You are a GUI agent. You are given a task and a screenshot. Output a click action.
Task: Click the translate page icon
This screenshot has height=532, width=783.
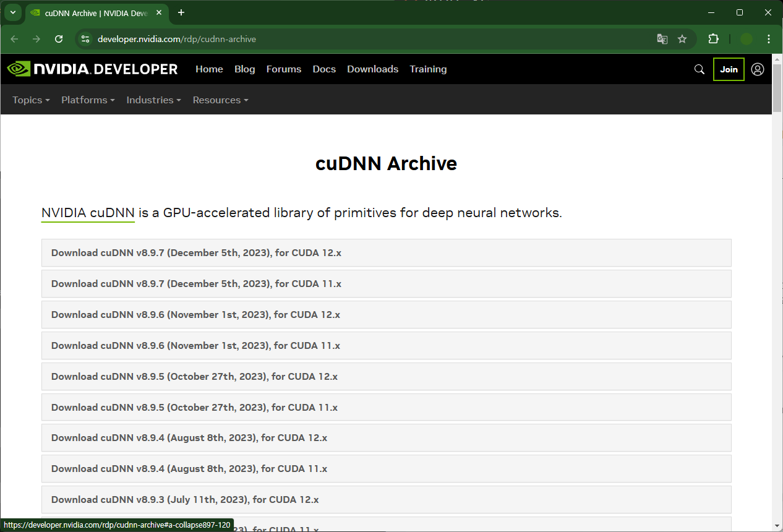point(662,39)
